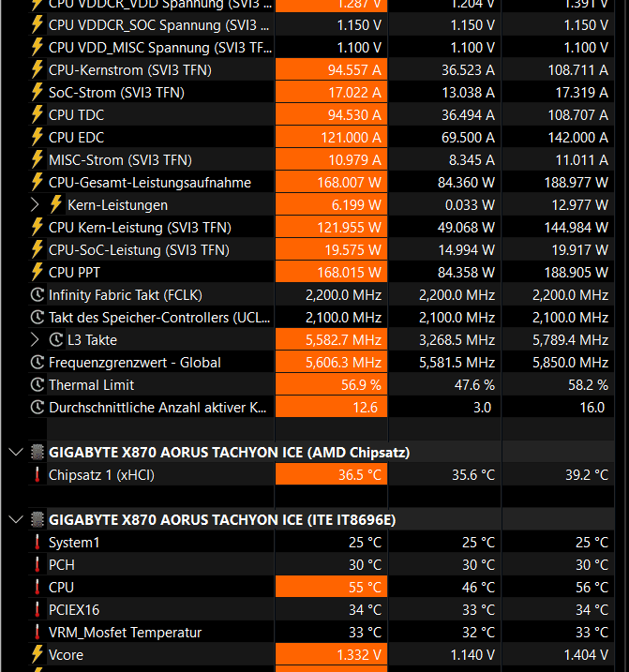Click lightning icon beside CPU-Gesamt-Leistungsaufnahme
This screenshot has height=672, width=629.
pos(37,182)
